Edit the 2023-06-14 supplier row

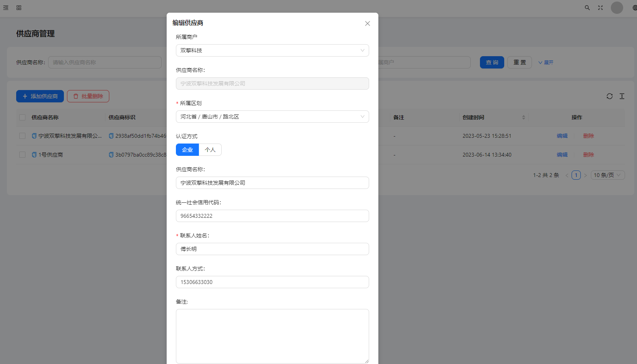coord(562,155)
